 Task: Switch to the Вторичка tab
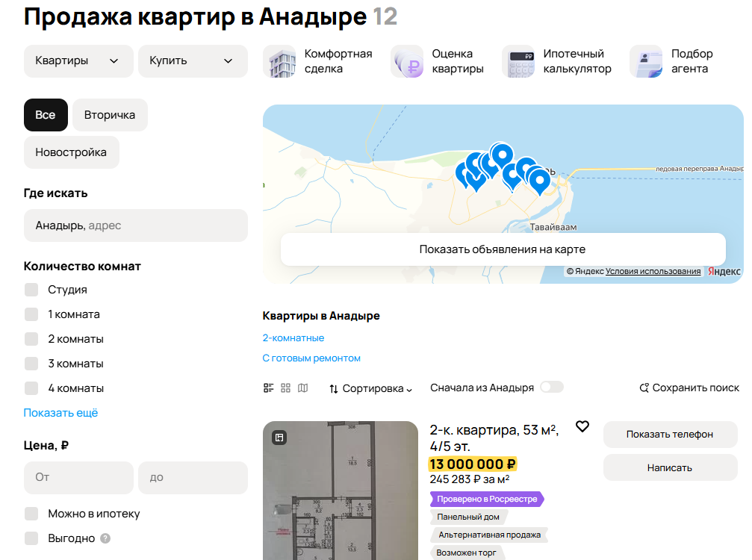pyautogui.click(x=110, y=115)
